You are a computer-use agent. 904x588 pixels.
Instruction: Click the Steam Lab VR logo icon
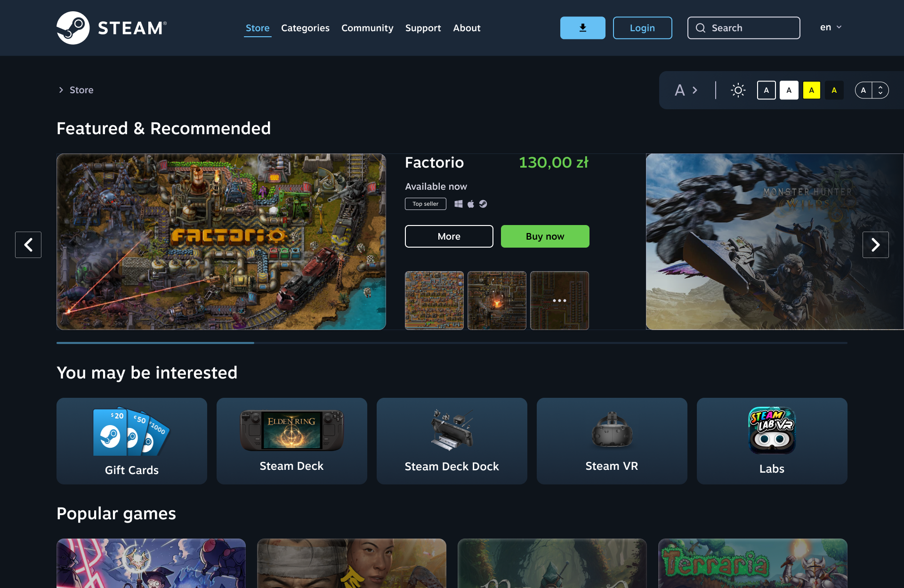pyautogui.click(x=772, y=430)
